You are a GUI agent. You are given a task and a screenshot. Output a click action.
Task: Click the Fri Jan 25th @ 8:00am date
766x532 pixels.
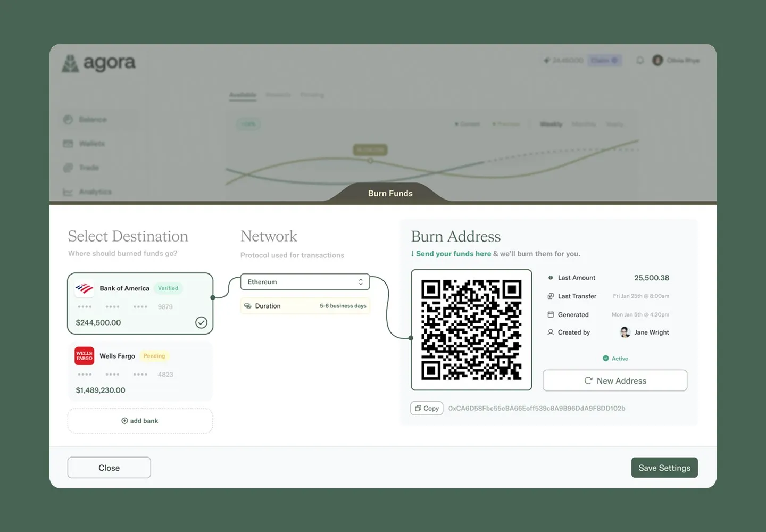(641, 296)
